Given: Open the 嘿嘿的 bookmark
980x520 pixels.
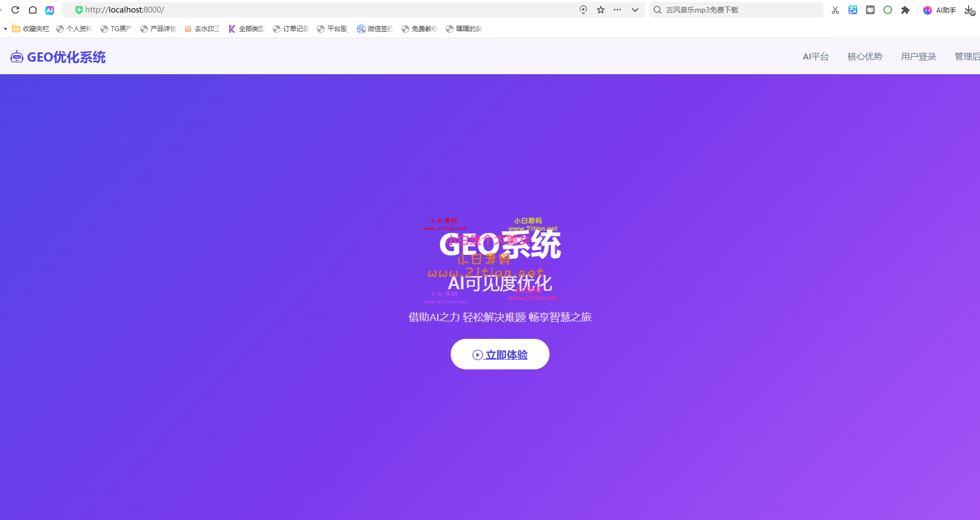Looking at the screenshot, I should (x=464, y=29).
